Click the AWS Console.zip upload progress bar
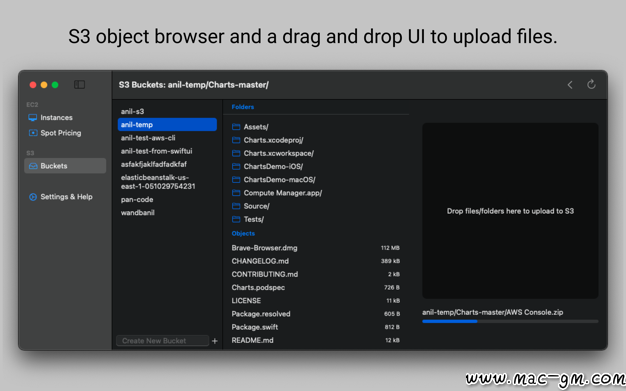The width and height of the screenshot is (626, 391). tap(510, 321)
